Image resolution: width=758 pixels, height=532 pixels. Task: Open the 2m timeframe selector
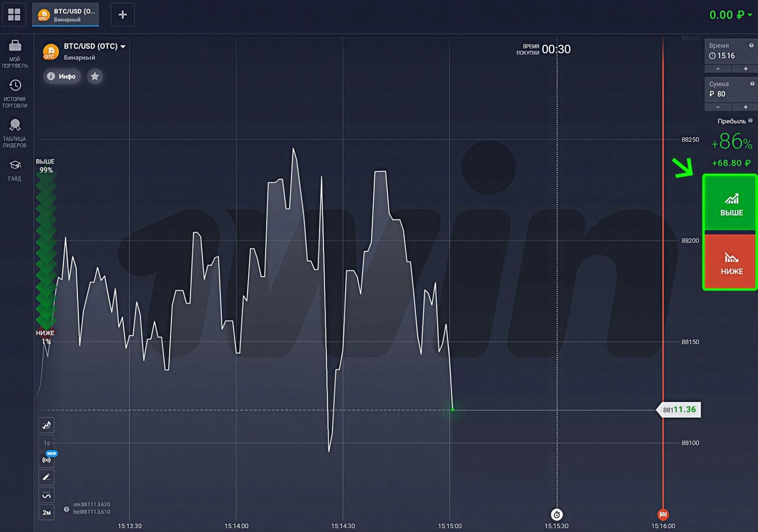coord(46,513)
